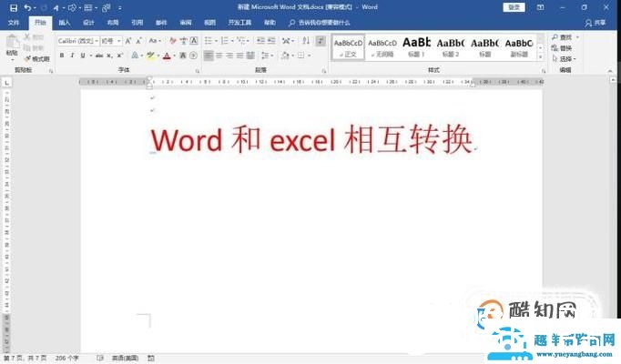This screenshot has height=364, width=621.
Task: Shrink font size with the smaller A icon
Action: click(x=139, y=41)
